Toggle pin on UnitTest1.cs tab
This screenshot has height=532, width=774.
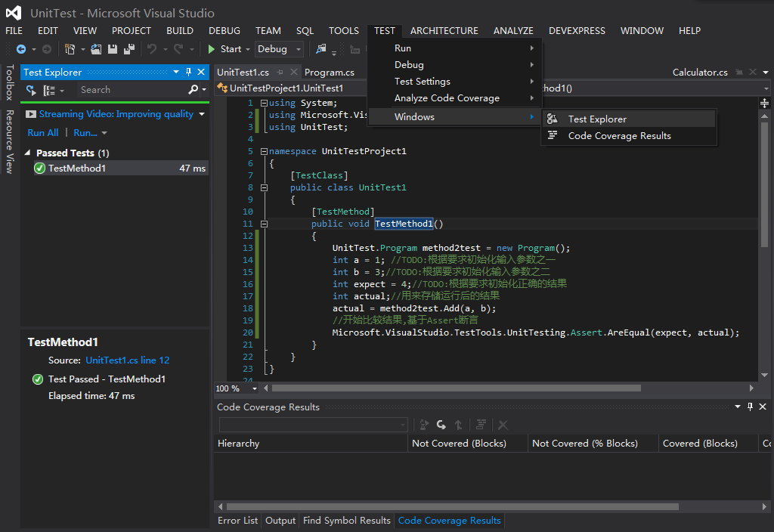pos(280,72)
